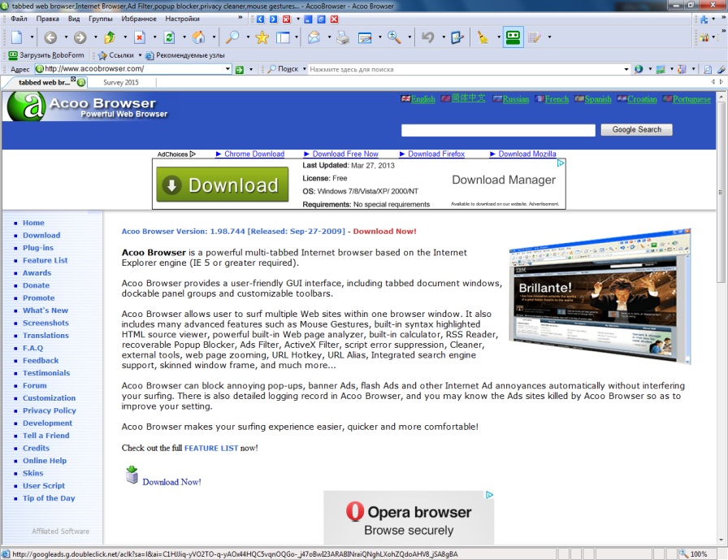
Task: Click the blue next-tab arrow icon
Action: coord(273,19)
